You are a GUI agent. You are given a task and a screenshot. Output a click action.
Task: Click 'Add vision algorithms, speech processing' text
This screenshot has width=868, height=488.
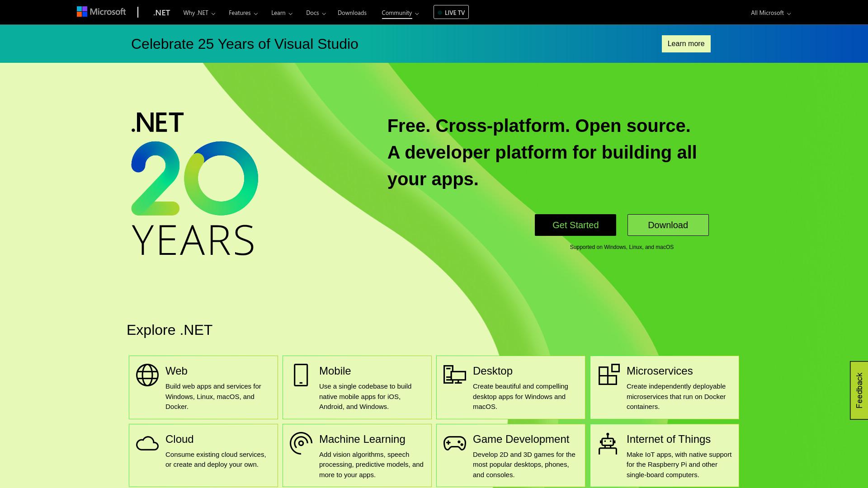pyautogui.click(x=371, y=465)
